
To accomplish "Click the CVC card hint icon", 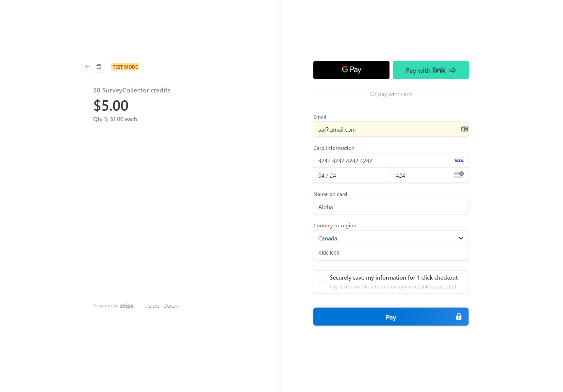I will (458, 175).
